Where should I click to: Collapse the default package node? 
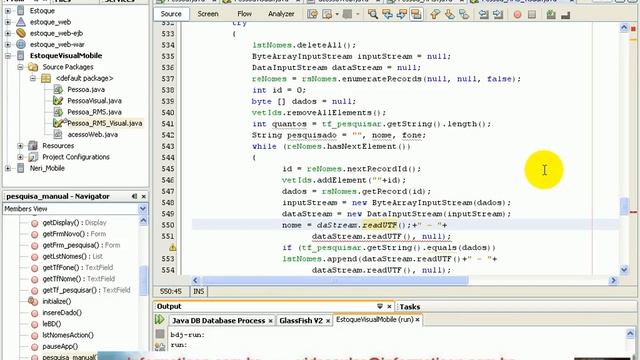click(x=33, y=78)
